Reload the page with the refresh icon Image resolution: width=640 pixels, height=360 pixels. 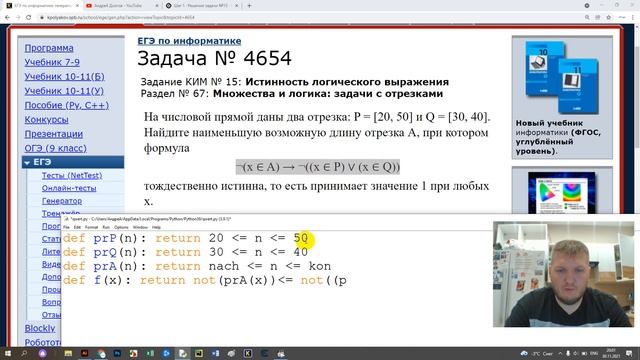(x=29, y=18)
